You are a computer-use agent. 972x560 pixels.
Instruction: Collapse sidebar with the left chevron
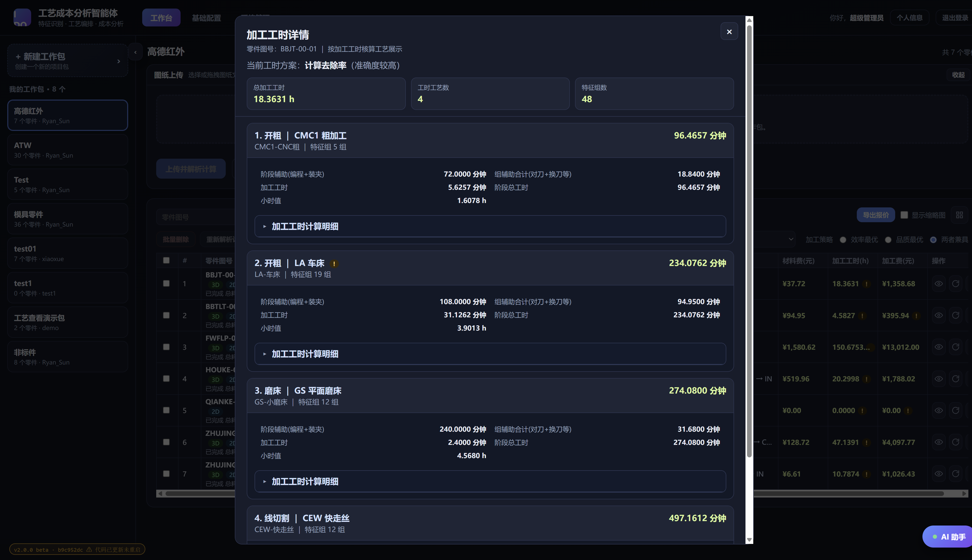135,52
